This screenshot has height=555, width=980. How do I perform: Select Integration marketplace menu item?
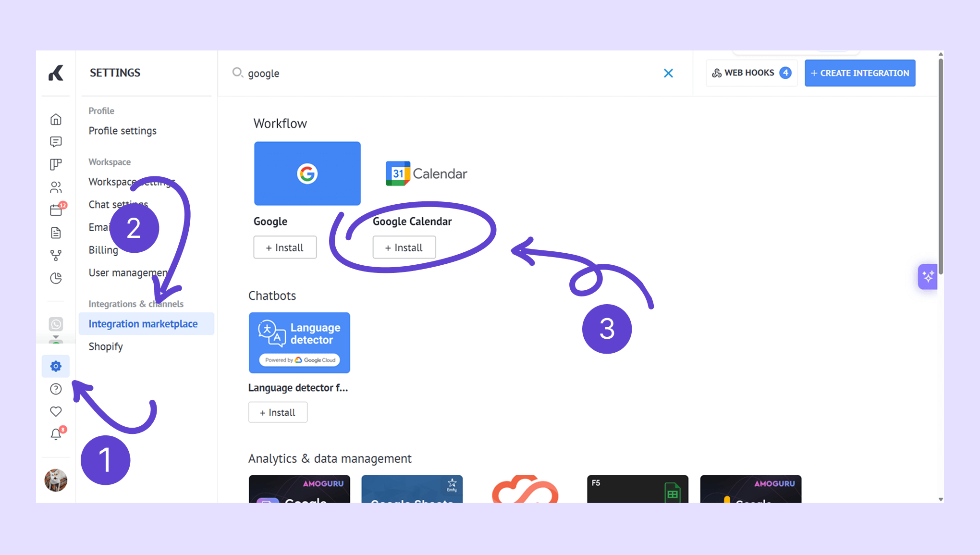tap(143, 324)
